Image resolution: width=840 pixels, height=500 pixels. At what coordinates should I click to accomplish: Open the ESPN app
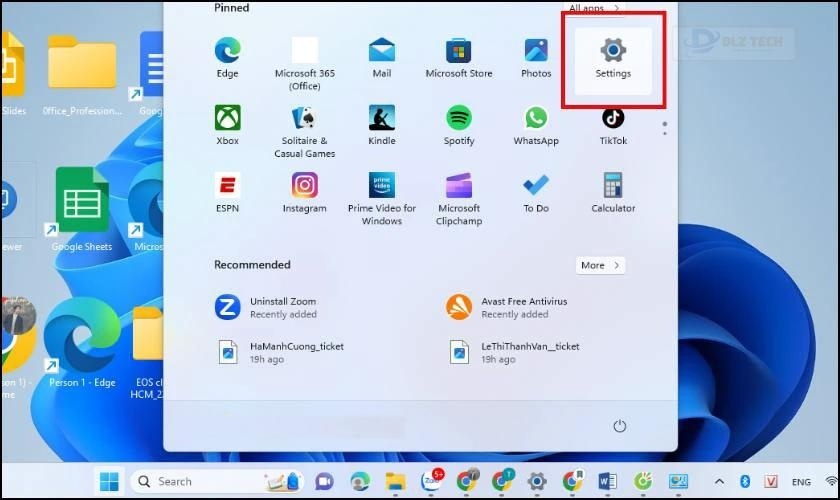point(227,193)
